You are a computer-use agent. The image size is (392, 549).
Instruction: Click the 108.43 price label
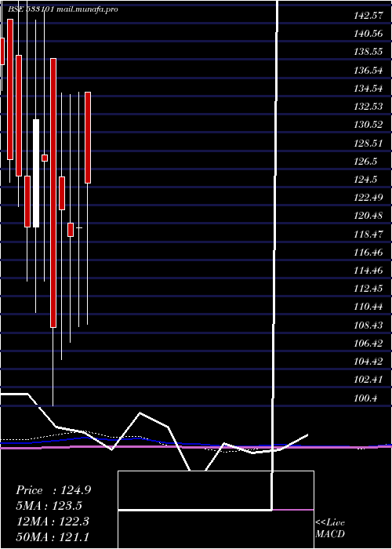(x=368, y=325)
